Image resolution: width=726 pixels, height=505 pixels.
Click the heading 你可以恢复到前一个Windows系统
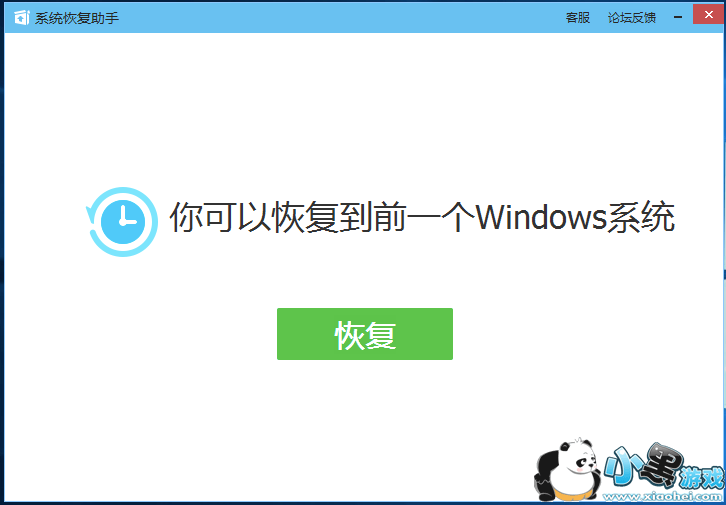[422, 216]
